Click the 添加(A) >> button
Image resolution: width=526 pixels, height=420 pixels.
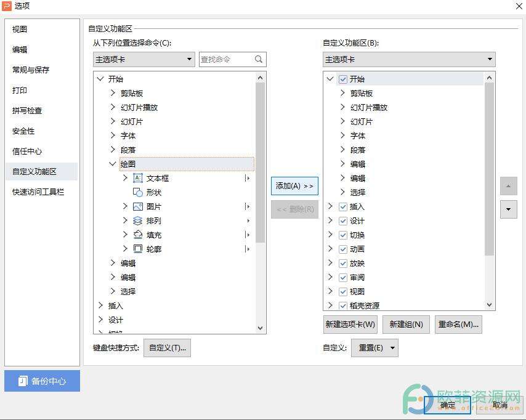(294, 186)
